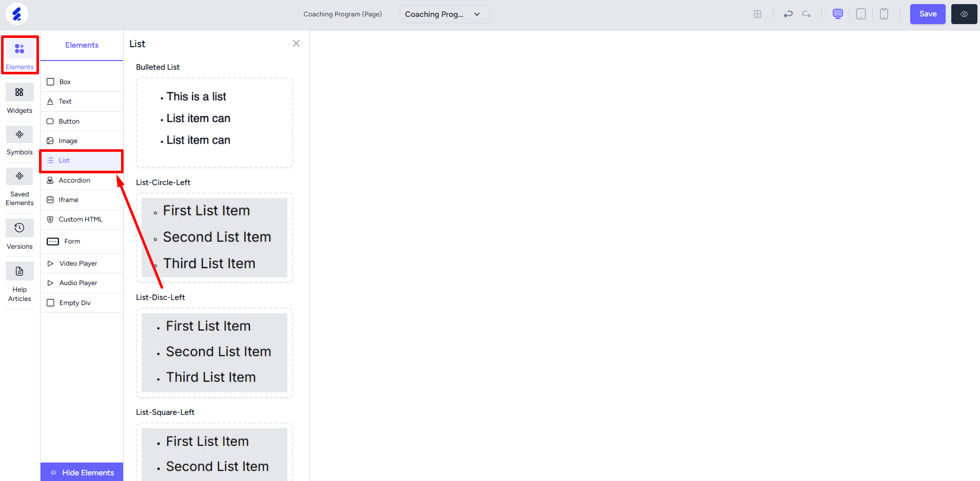980x481 pixels.
Task: Click the app logo icon
Action: click(x=17, y=14)
